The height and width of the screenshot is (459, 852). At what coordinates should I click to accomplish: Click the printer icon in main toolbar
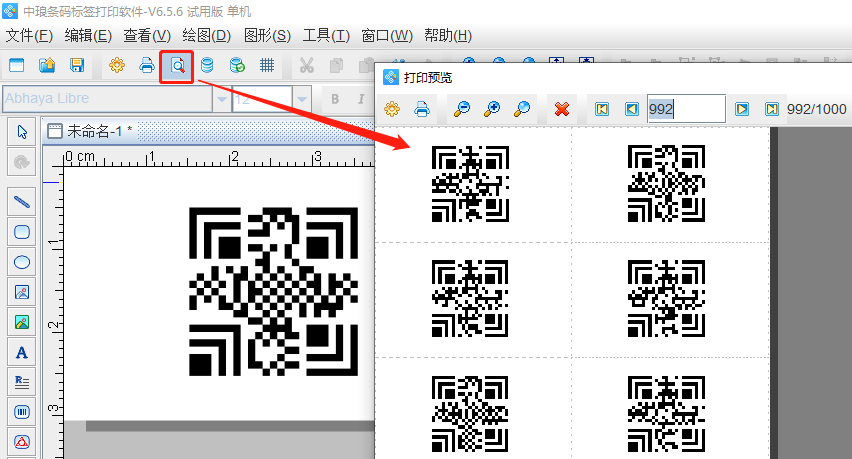(x=147, y=66)
